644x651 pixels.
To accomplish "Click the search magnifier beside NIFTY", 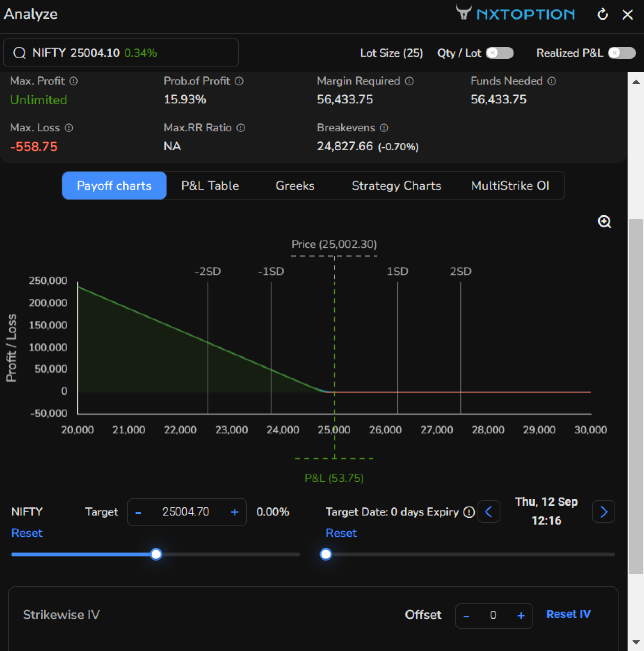I will tap(19, 53).
